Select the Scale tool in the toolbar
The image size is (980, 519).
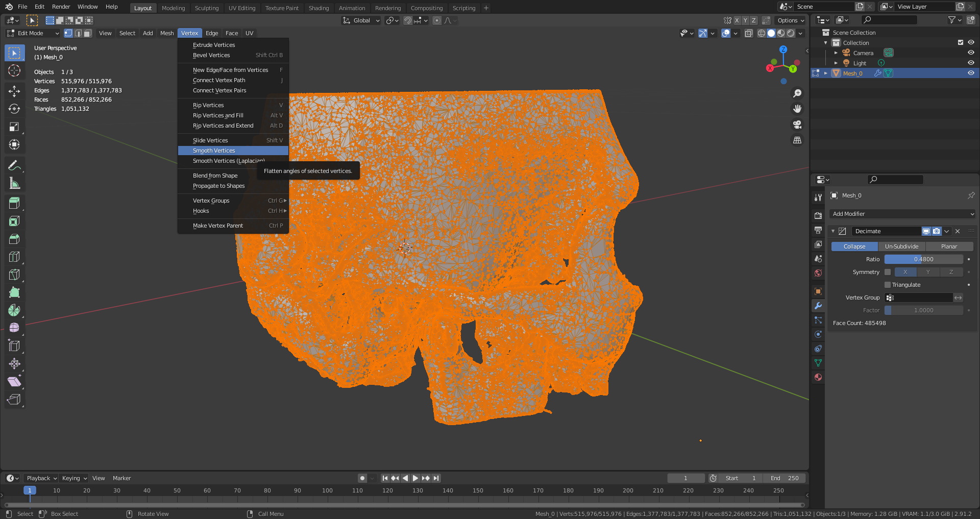point(14,127)
